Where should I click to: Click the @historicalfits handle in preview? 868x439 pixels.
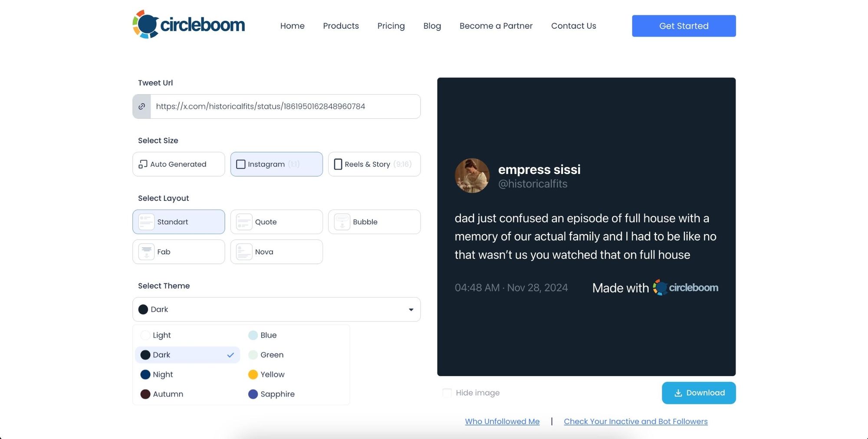(x=533, y=184)
